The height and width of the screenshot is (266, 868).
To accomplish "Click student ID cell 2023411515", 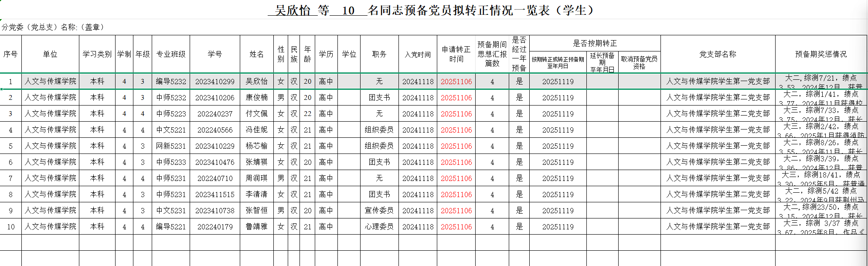I will pos(214,194).
